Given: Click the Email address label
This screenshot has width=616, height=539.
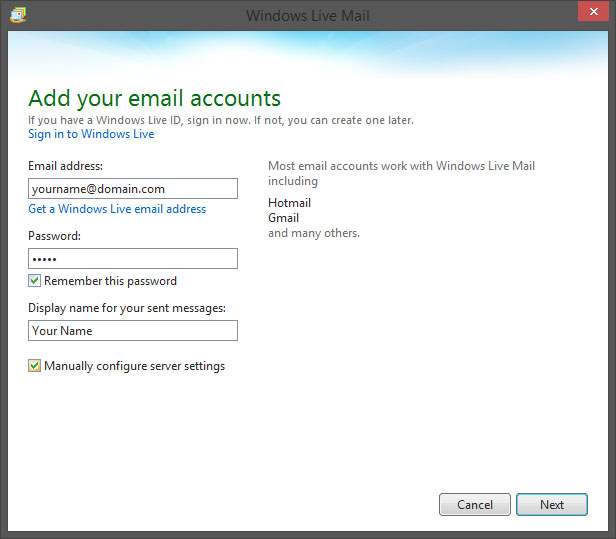Looking at the screenshot, I should (x=65, y=166).
